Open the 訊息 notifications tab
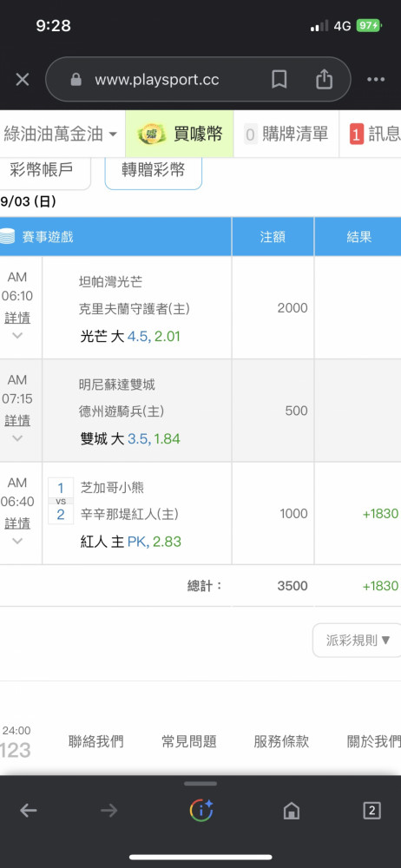 point(374,134)
